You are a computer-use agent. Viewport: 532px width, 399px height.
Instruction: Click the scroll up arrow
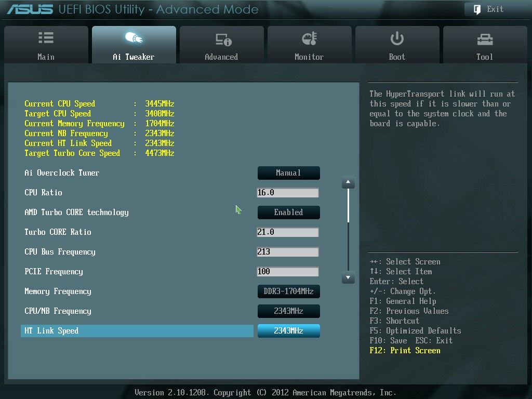[348, 182]
